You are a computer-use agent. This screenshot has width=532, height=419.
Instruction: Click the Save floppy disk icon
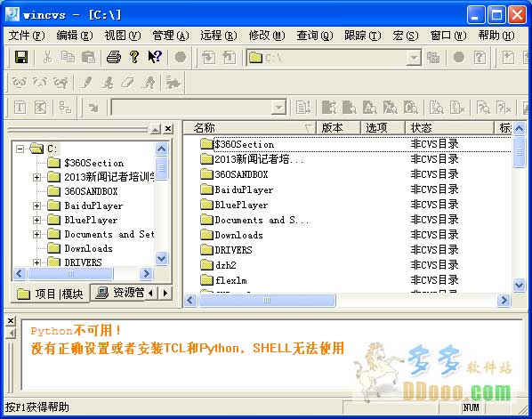(21, 57)
